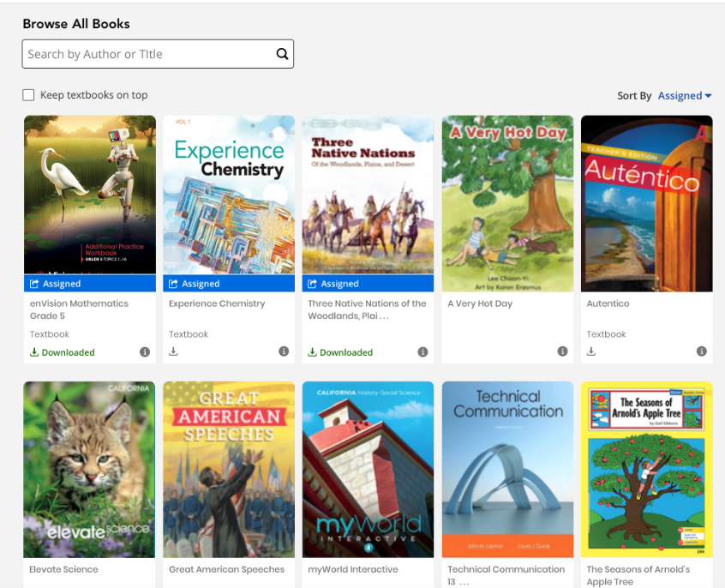Screen dimensions: 725x588
Task: Click Assigned banner on Three Native Nations
Action: tap(368, 284)
